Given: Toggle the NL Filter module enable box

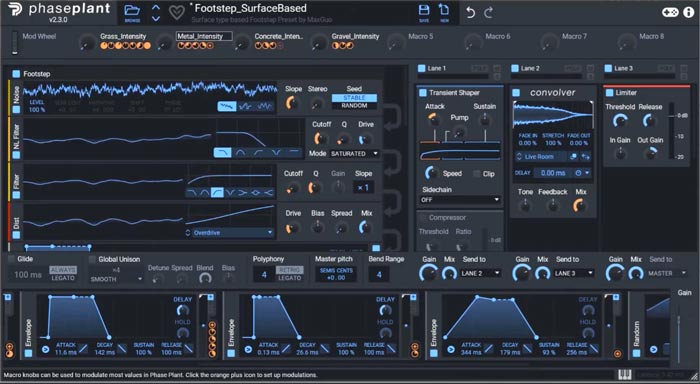Looking at the screenshot, I should pyautogui.click(x=16, y=155).
